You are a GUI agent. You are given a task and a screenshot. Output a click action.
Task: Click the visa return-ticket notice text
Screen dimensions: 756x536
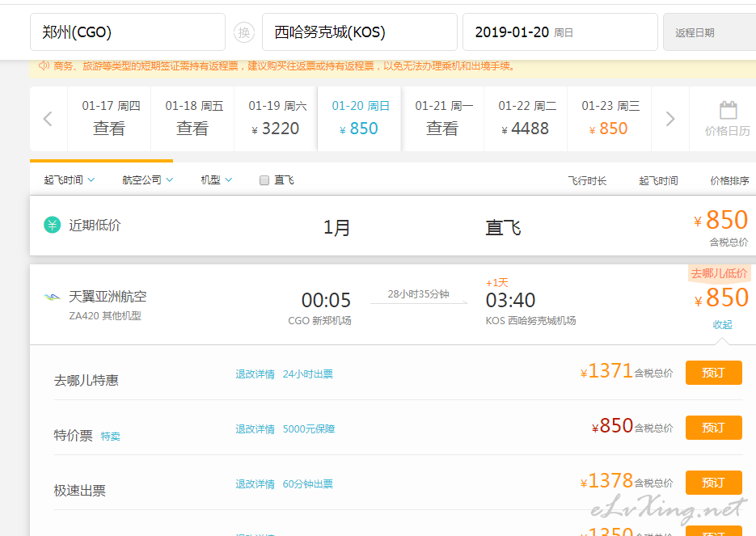285,66
